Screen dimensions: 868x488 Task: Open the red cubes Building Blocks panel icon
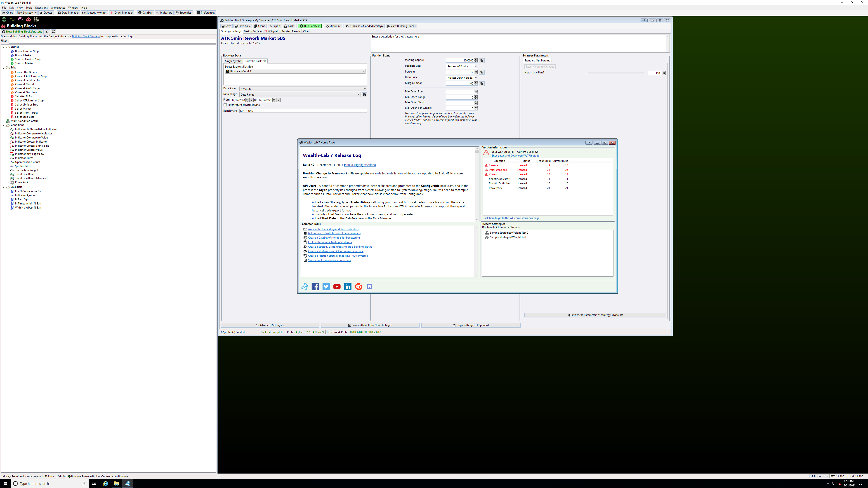pos(28,19)
